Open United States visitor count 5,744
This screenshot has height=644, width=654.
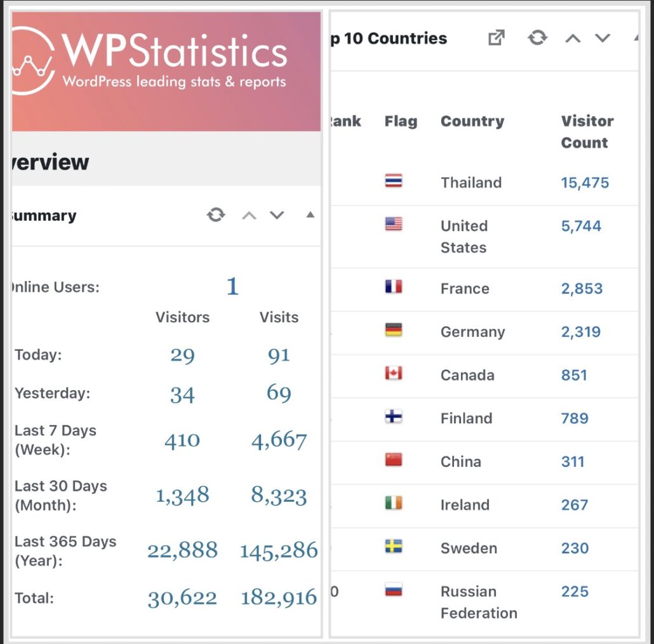point(580,226)
